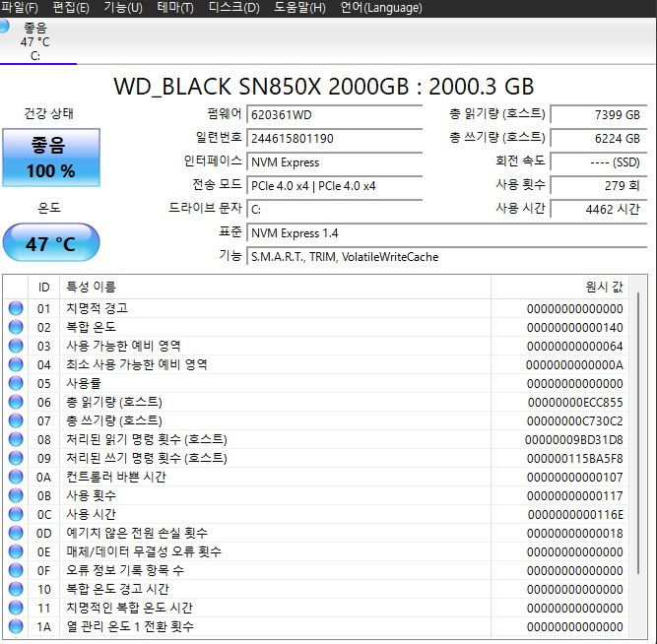Click the status icon for 10 복합 온도 경고 시간
Screen dimensions: 657x644
(x=16, y=589)
